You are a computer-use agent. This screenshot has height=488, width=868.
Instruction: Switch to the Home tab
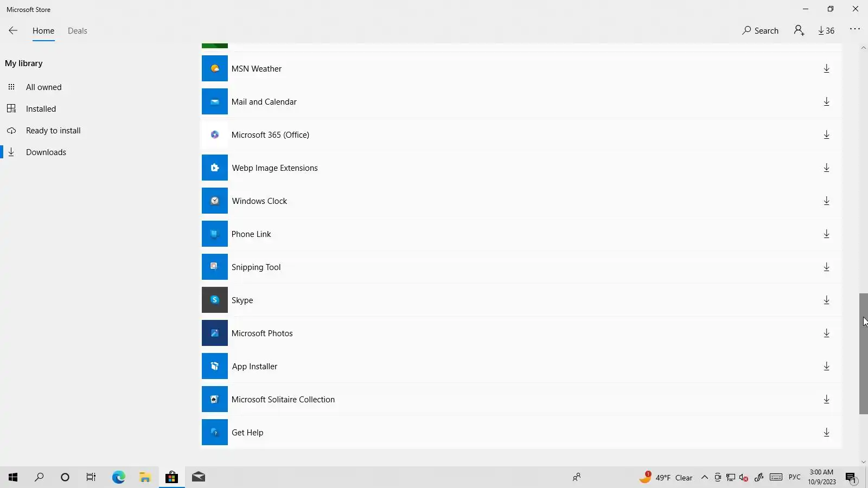(x=43, y=31)
